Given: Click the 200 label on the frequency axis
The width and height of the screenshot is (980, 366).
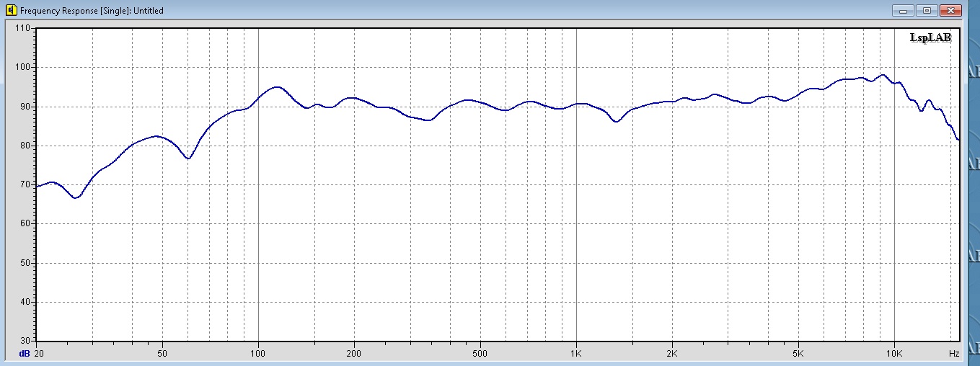Looking at the screenshot, I should tap(353, 354).
